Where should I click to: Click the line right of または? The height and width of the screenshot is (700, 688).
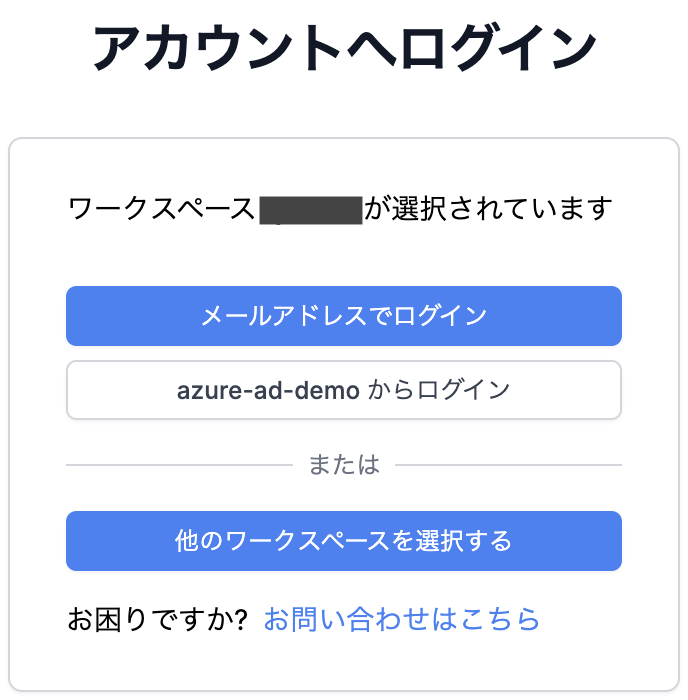point(509,465)
